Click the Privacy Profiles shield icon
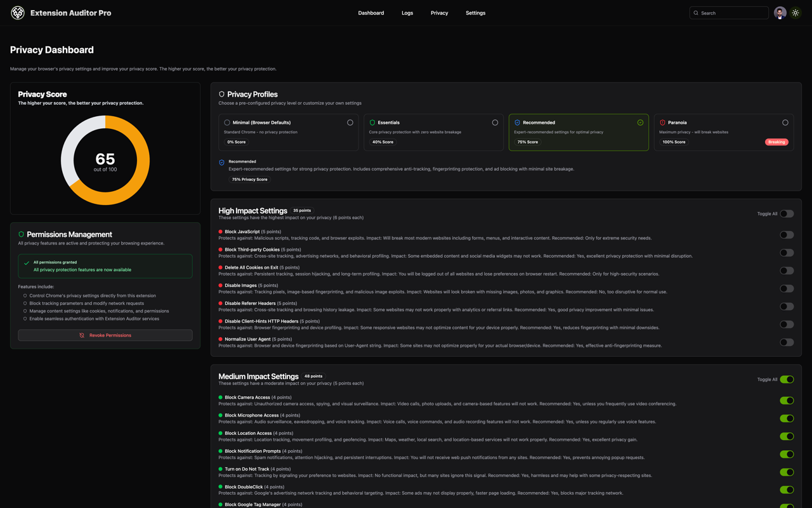 (x=221, y=94)
